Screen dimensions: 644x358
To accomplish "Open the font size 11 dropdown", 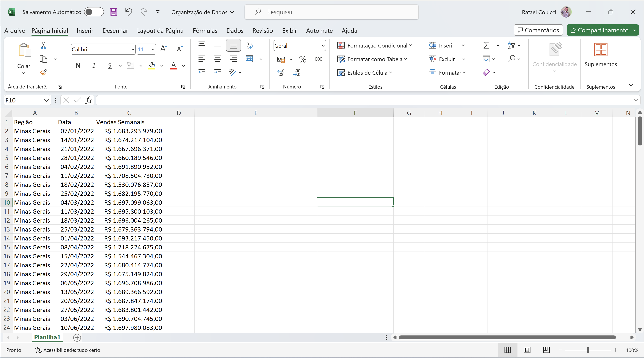I will tap(153, 50).
